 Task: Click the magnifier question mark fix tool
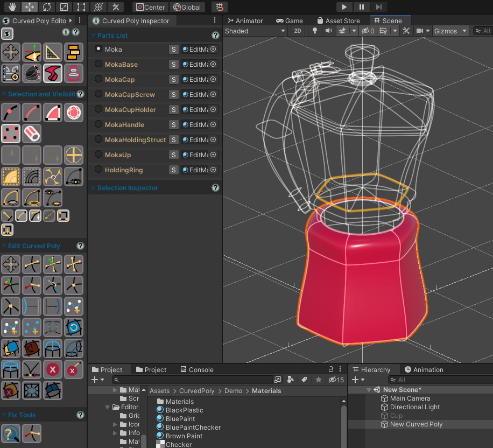(11, 433)
